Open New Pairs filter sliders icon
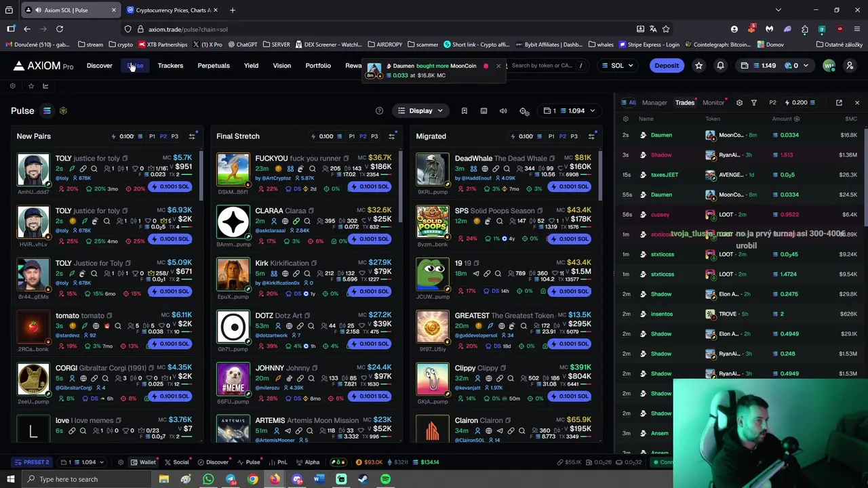 point(192,136)
